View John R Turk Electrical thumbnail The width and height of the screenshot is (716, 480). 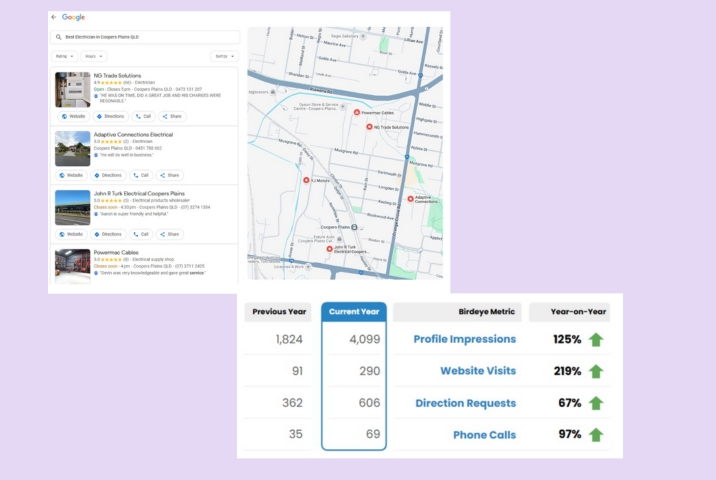tap(73, 208)
